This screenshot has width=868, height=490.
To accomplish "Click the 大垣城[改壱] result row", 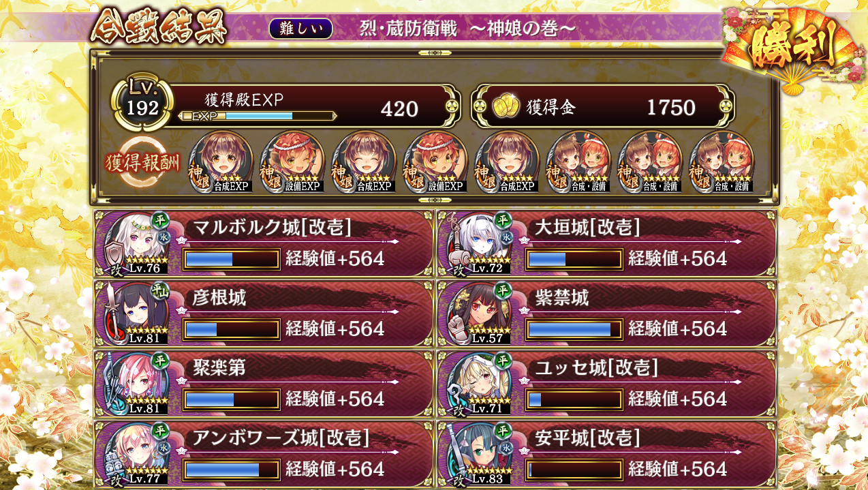I will (x=606, y=244).
